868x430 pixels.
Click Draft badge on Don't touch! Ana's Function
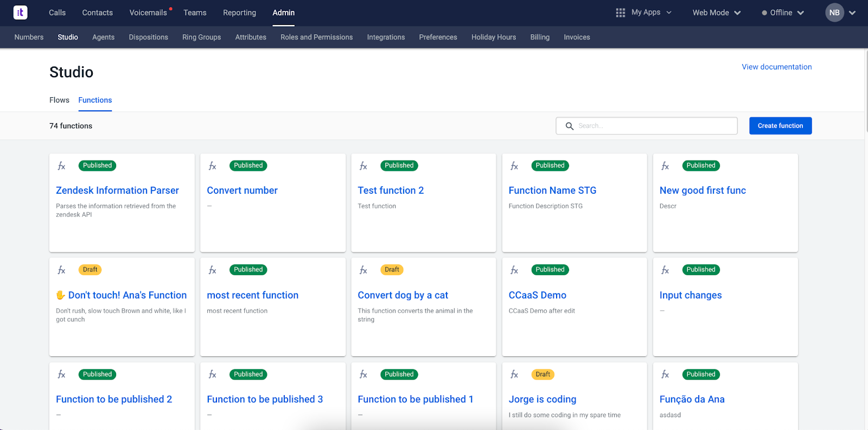click(90, 270)
